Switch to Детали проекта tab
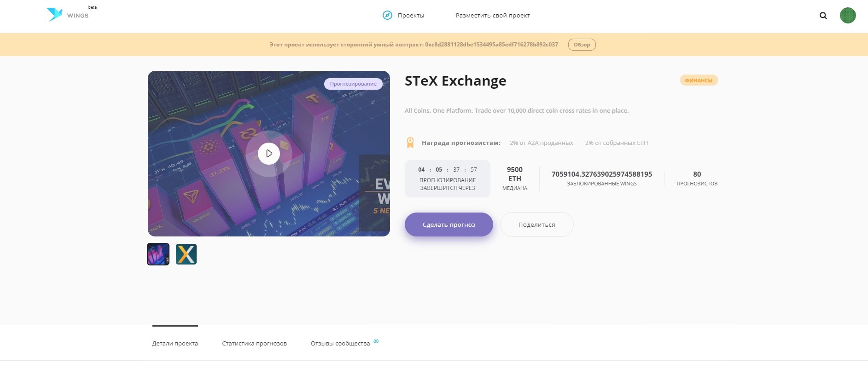 coord(175,343)
